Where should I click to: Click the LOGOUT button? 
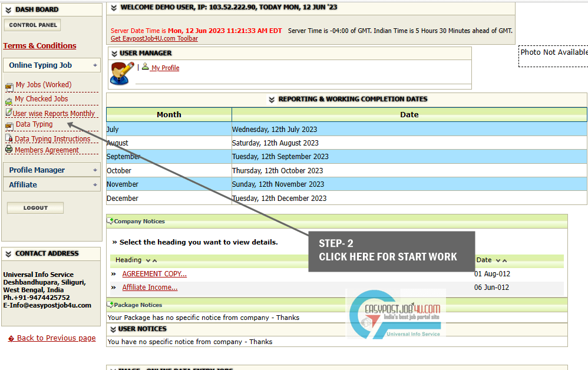35,207
